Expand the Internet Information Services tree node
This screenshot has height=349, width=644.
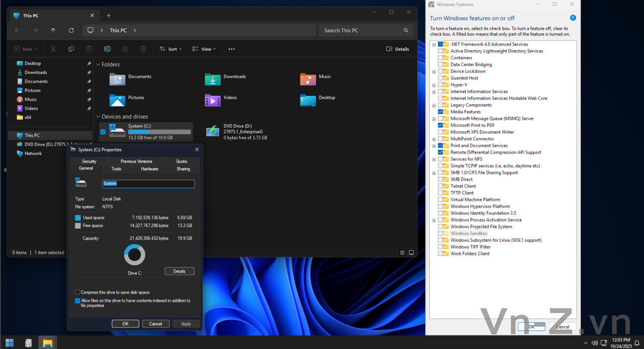click(x=434, y=92)
